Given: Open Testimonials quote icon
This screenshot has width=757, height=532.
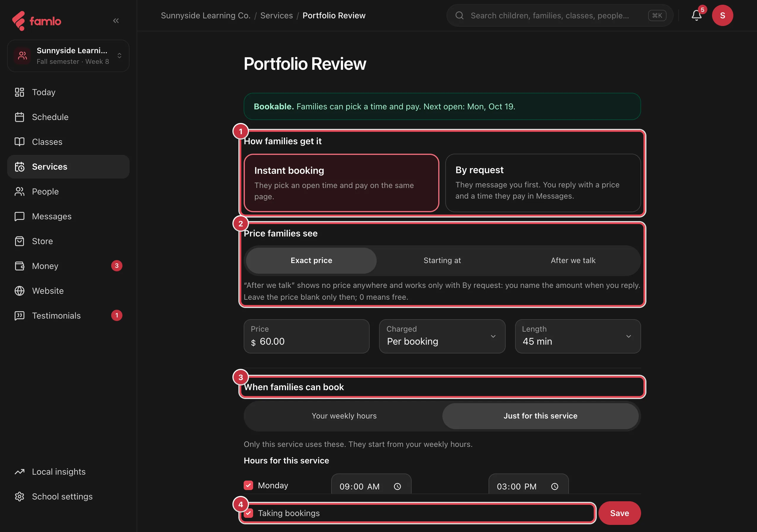Looking at the screenshot, I should click(20, 315).
